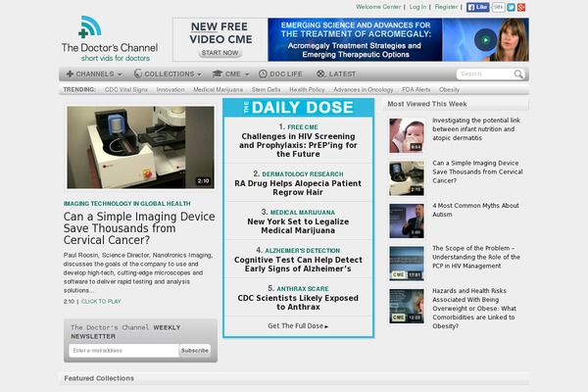Open infant nutrition atopic dermatitis link
Viewport: 588px width, 392px height.
(476, 129)
